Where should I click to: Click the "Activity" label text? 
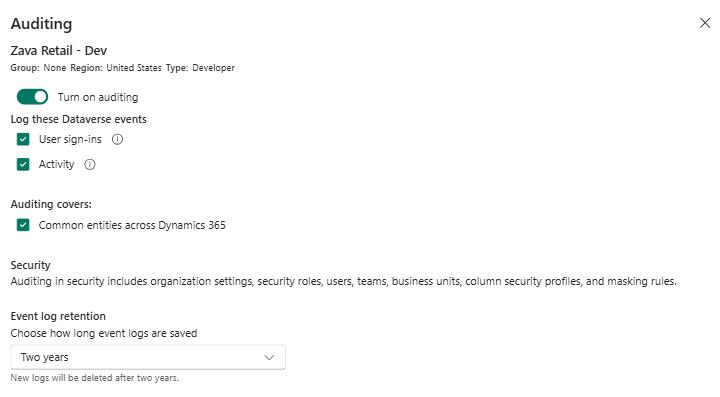pos(56,164)
